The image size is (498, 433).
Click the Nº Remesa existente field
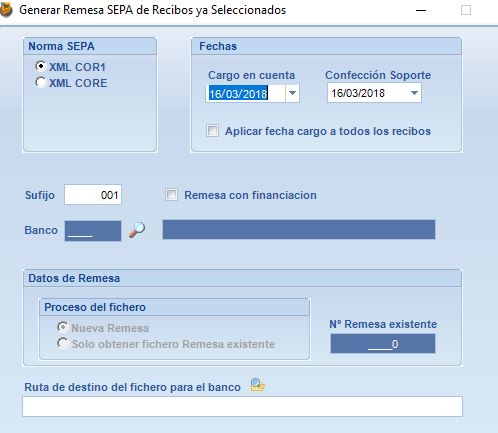pyautogui.click(x=383, y=344)
